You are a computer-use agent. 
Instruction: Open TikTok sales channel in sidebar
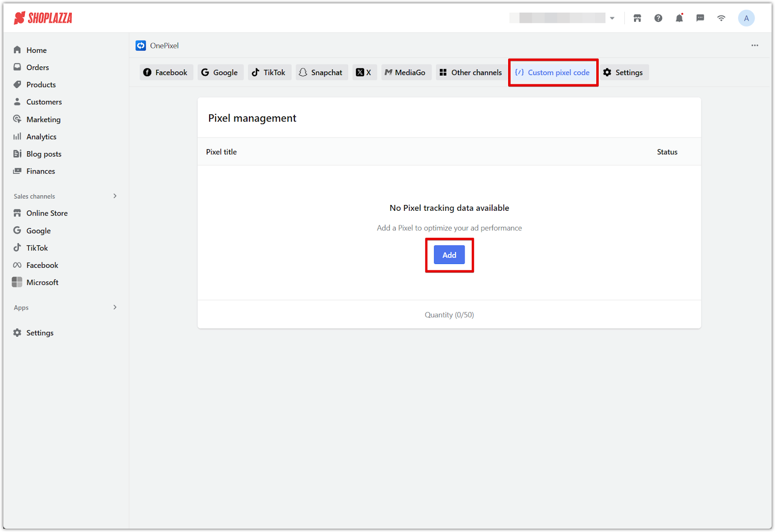pyautogui.click(x=37, y=248)
